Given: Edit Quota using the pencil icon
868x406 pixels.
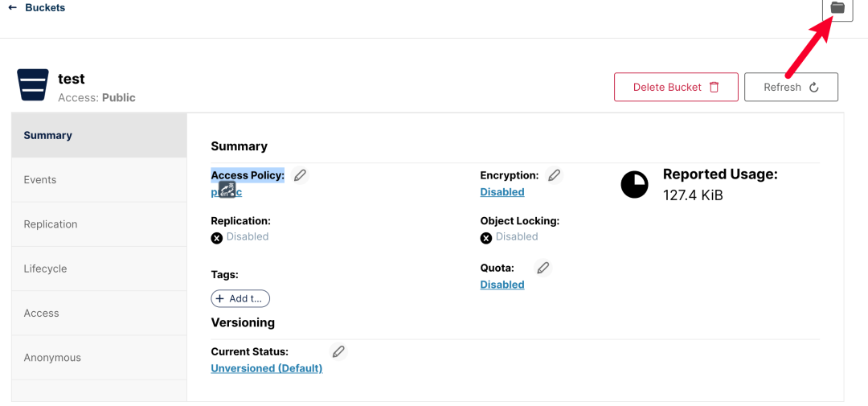Looking at the screenshot, I should coord(543,268).
